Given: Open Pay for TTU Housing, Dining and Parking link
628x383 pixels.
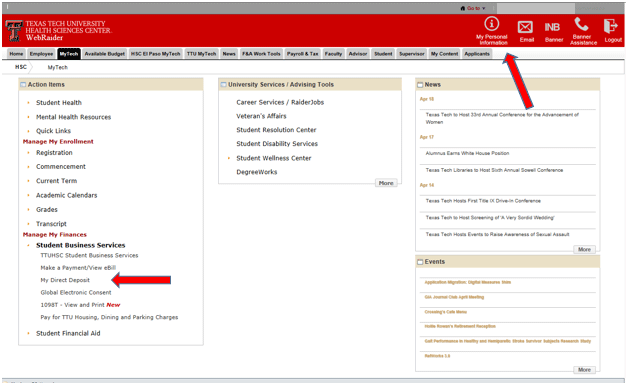Looking at the screenshot, I should point(109,317).
